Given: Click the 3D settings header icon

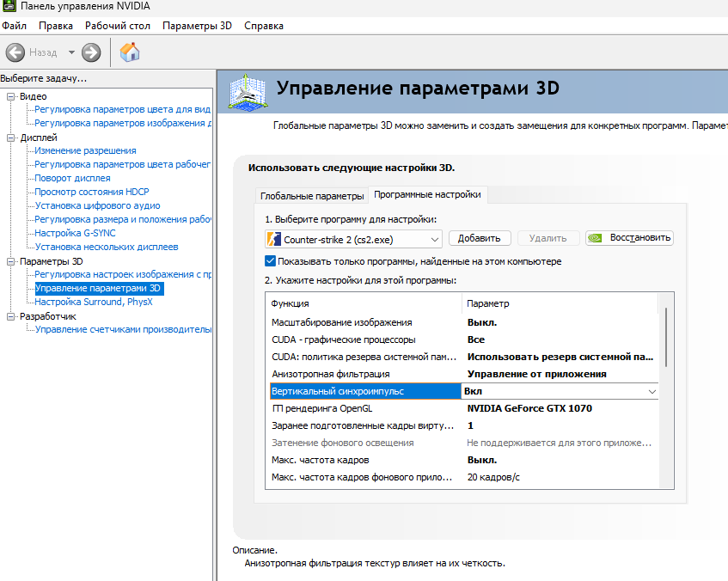Looking at the screenshot, I should click(248, 93).
